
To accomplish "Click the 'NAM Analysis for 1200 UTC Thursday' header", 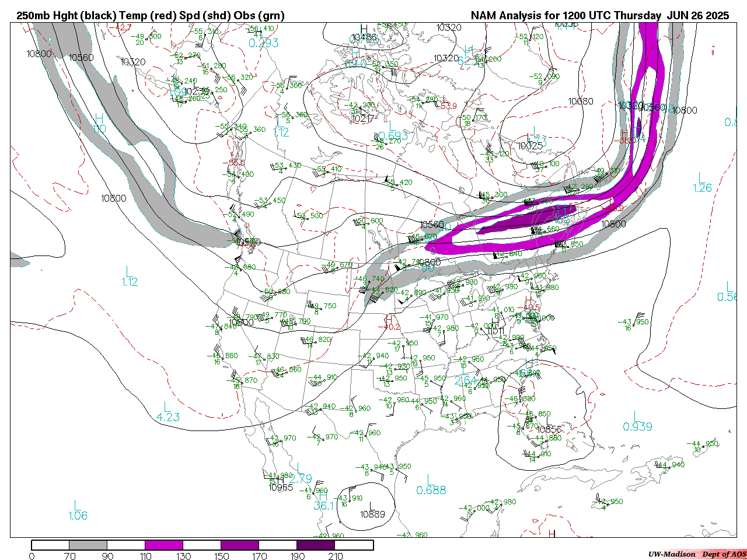I will pyautogui.click(x=566, y=16).
